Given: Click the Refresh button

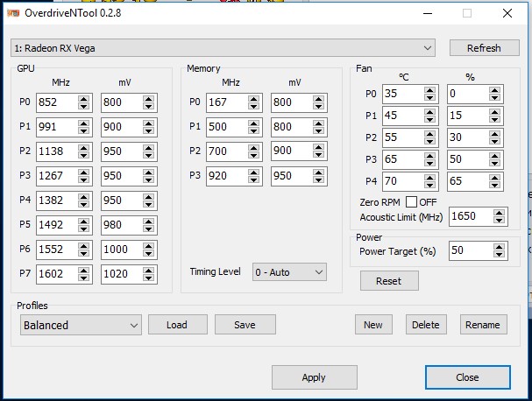Looking at the screenshot, I should 484,48.
